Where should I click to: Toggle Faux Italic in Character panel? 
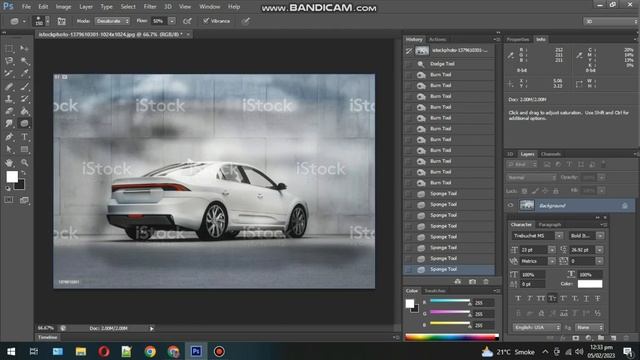click(x=529, y=299)
